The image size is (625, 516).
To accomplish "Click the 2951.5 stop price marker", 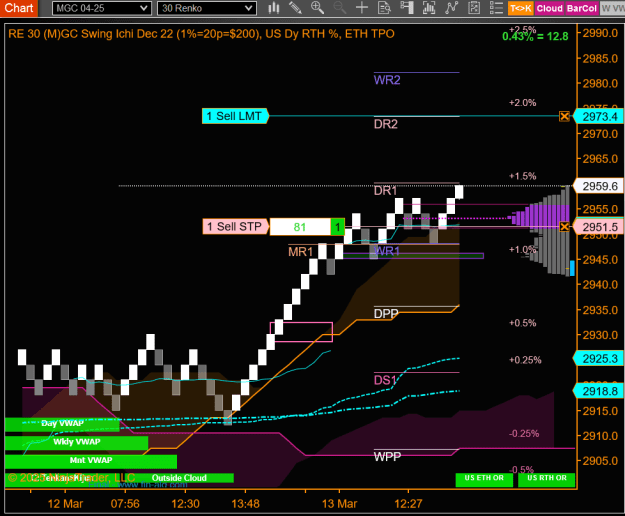I will point(599,227).
